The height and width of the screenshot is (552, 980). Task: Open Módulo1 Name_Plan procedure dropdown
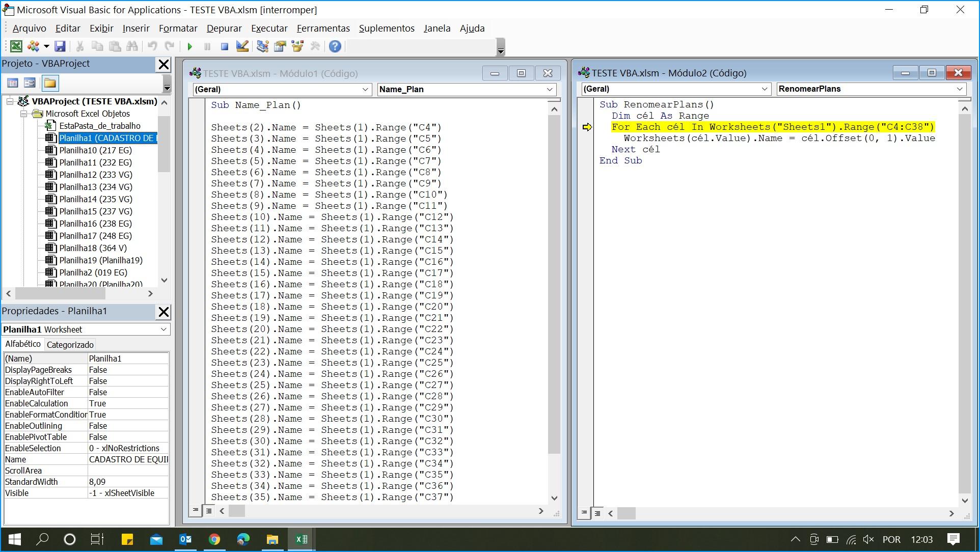click(550, 90)
